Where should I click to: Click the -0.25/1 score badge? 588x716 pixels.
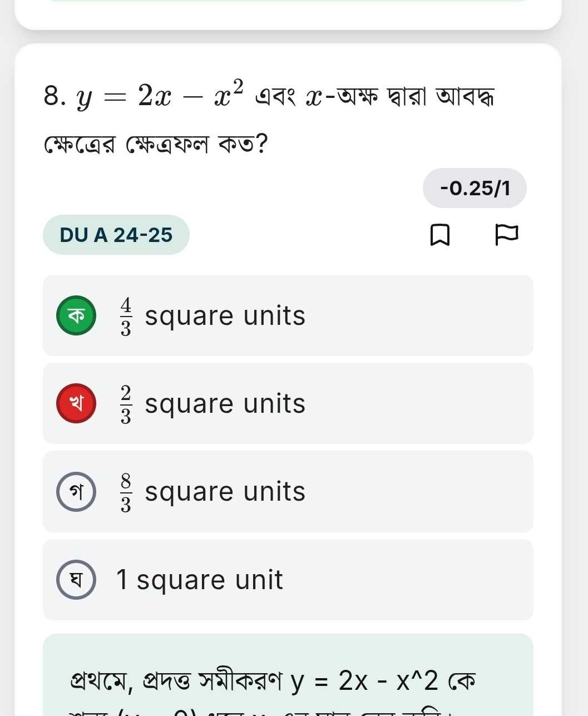click(x=476, y=187)
